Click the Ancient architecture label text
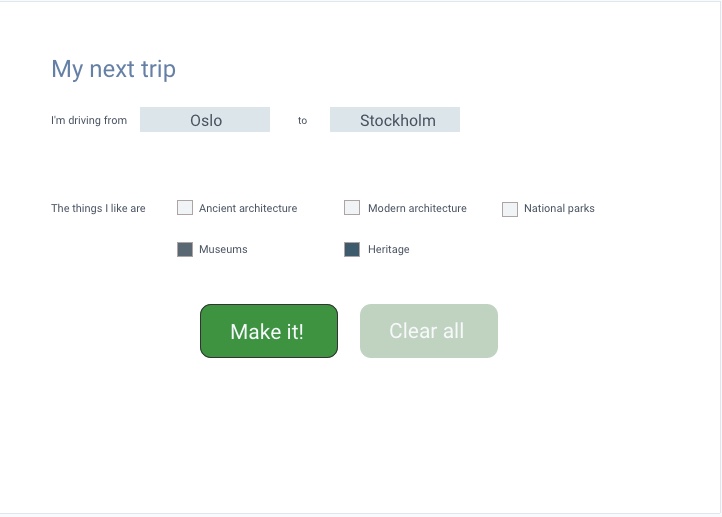The width and height of the screenshot is (722, 517). coord(248,208)
